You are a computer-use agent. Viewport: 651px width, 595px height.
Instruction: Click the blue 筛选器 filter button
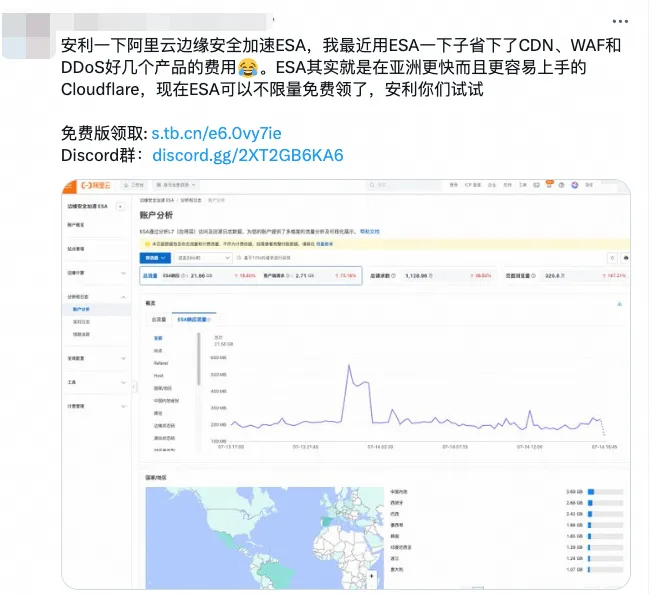[155, 258]
